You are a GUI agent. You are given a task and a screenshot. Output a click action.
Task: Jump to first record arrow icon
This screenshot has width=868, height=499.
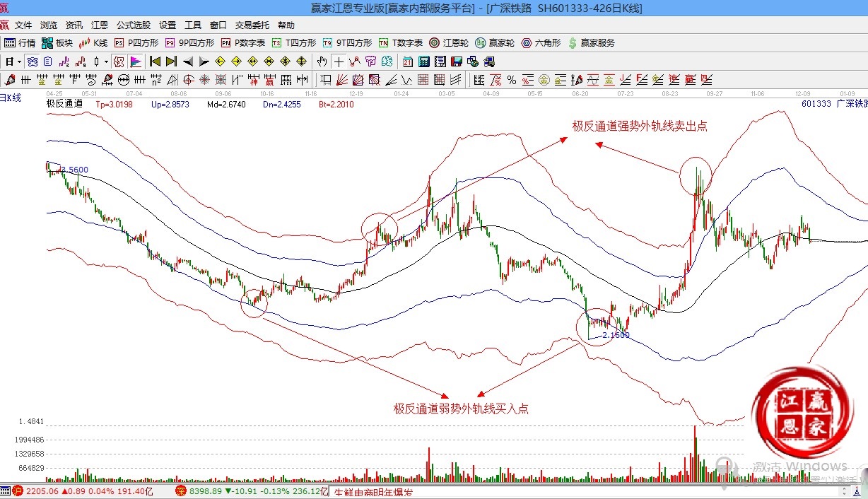click(x=155, y=61)
